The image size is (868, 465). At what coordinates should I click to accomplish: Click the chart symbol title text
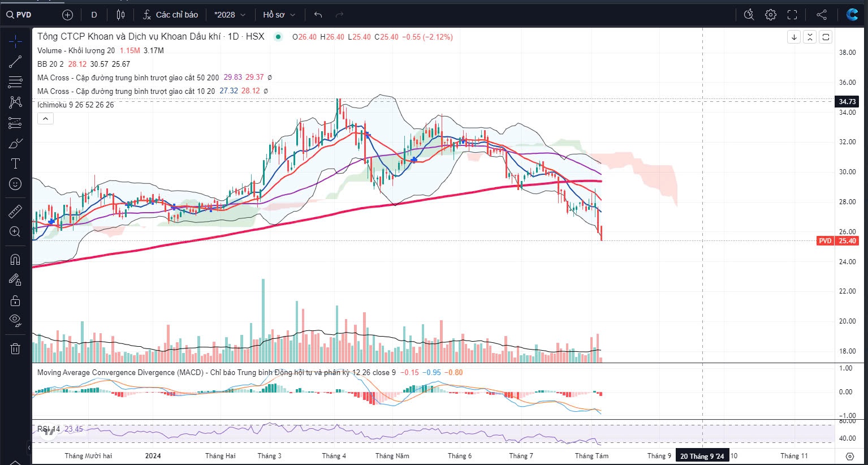pos(151,36)
